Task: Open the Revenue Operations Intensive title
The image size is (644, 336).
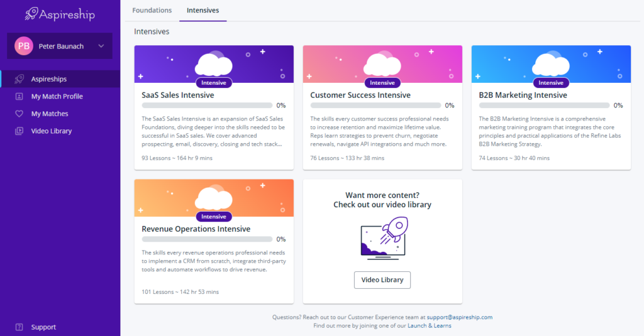Action: [x=196, y=229]
